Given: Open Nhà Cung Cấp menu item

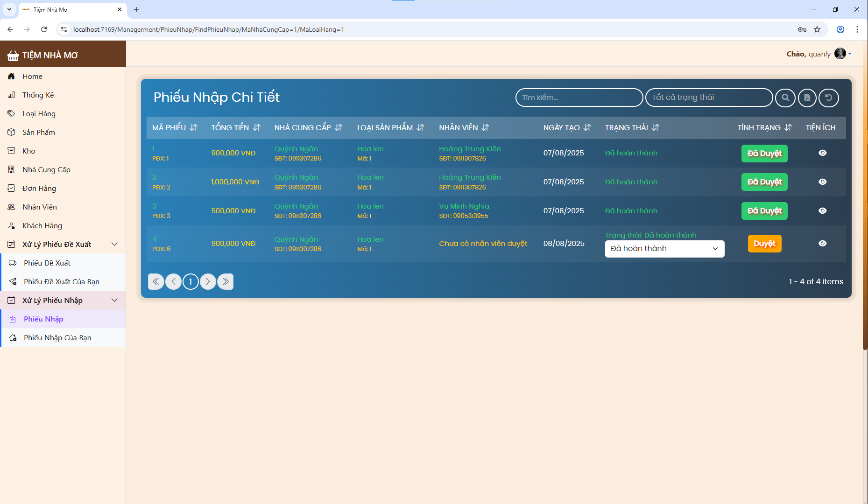Looking at the screenshot, I should [x=46, y=169].
